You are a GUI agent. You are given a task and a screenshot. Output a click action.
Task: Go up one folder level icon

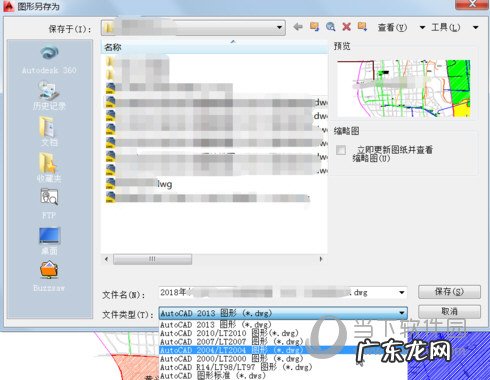click(x=314, y=27)
